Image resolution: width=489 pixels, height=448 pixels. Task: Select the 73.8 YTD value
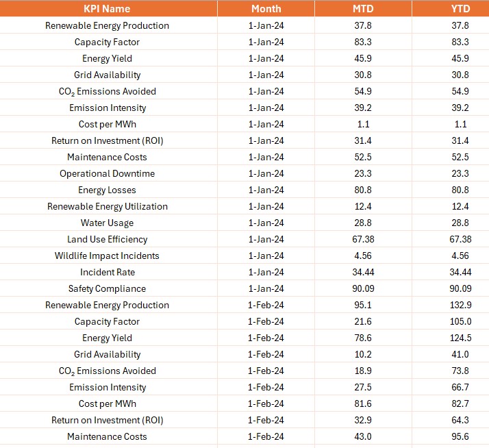click(x=460, y=371)
